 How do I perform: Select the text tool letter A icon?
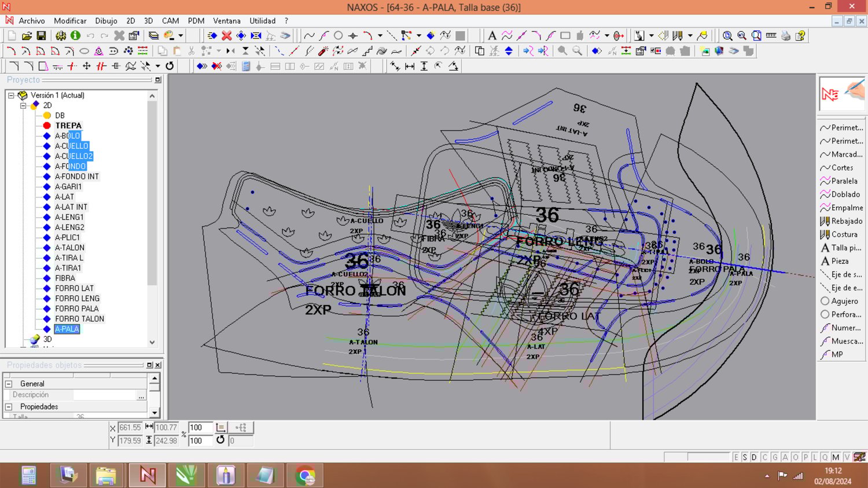coord(492,36)
